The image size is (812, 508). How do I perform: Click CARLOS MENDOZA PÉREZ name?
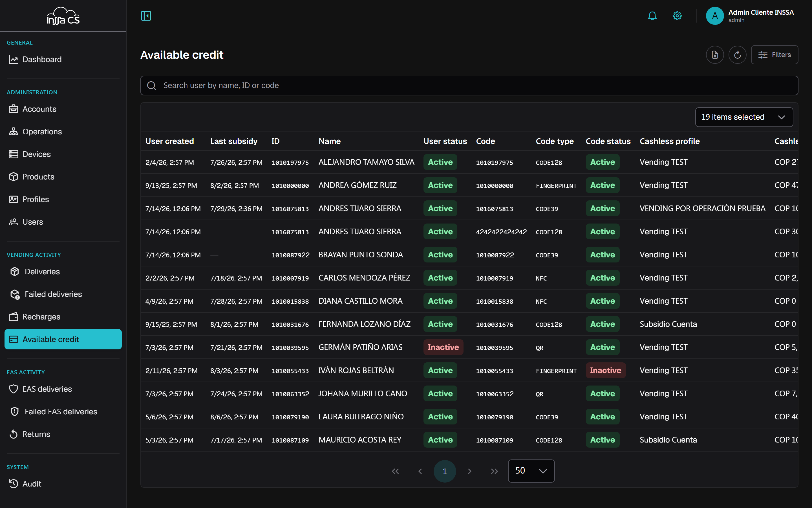[364, 278]
